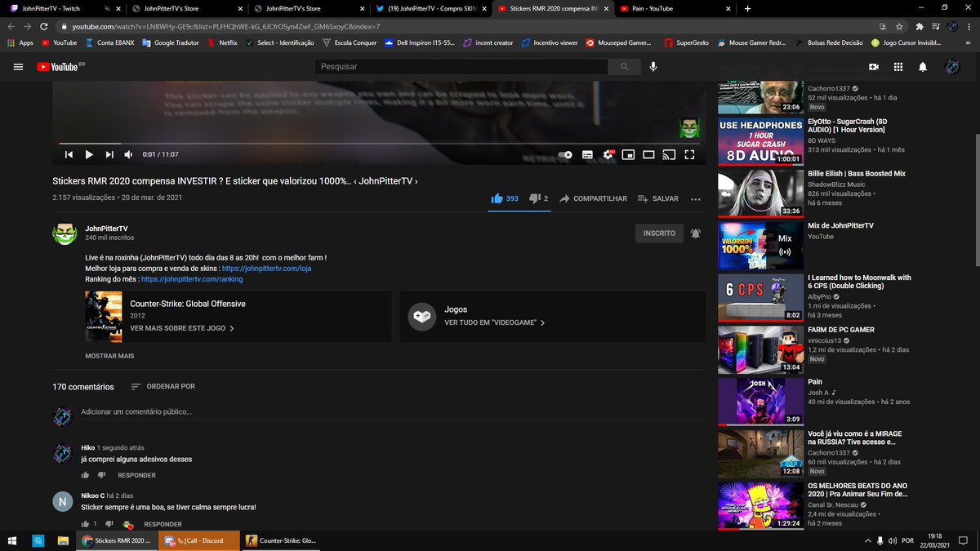Click the address bar URL

coord(225,26)
